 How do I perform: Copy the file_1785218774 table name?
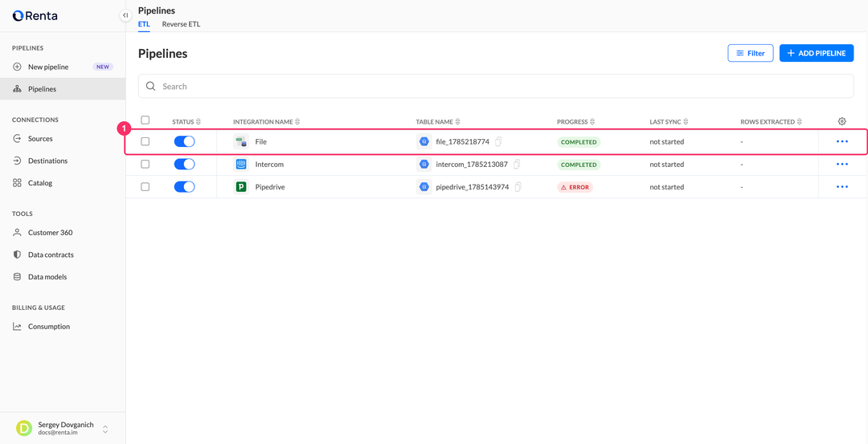click(x=499, y=141)
